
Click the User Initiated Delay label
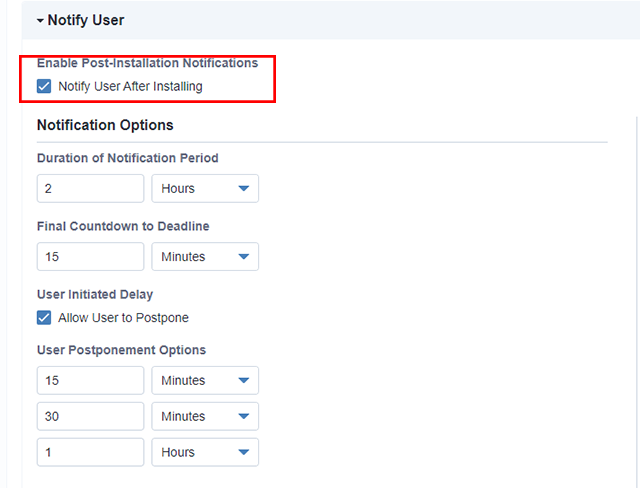95,294
